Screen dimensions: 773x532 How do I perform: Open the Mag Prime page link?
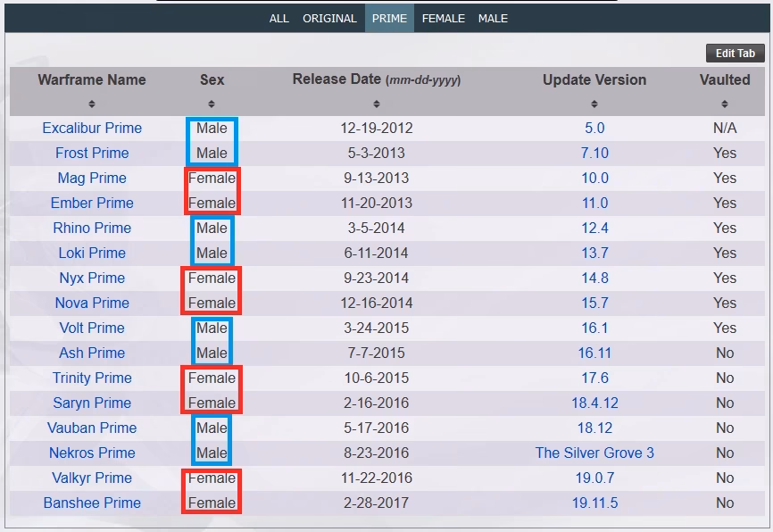tap(92, 178)
